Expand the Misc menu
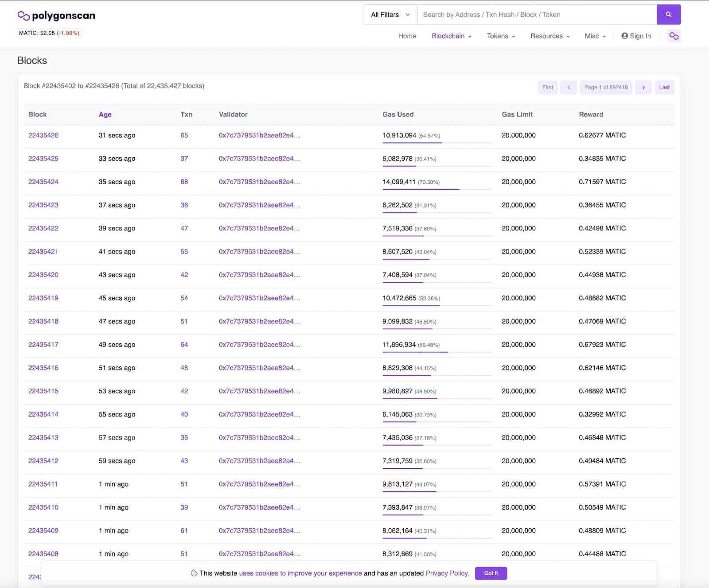 pos(595,36)
